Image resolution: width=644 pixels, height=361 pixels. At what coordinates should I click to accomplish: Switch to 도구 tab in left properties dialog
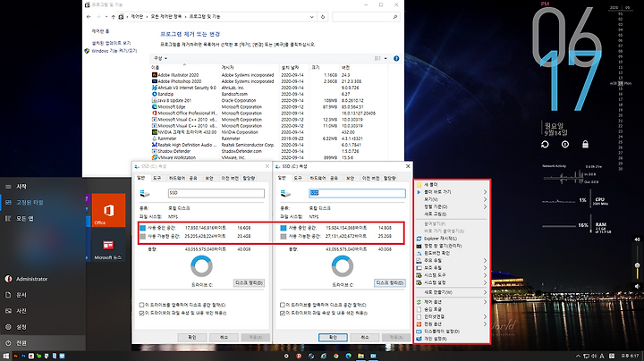[x=157, y=178]
